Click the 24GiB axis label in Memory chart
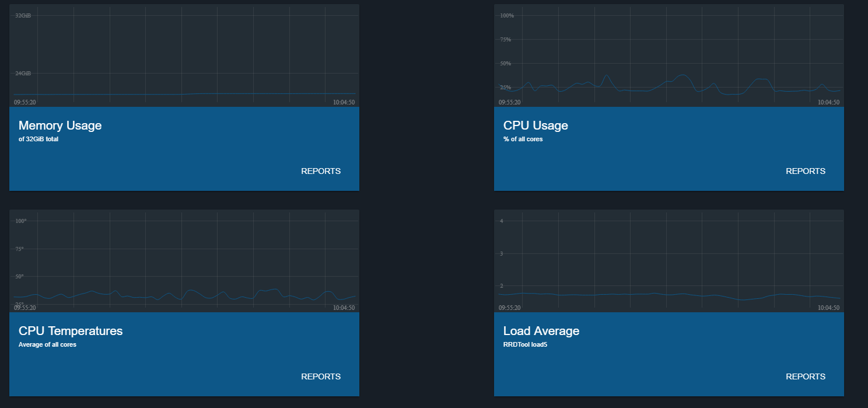 (x=23, y=73)
